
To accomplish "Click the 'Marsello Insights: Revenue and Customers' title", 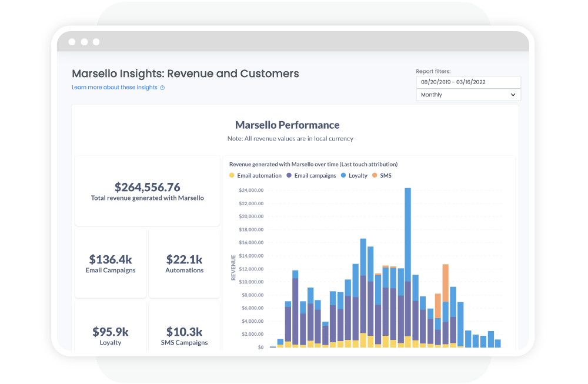I will tap(185, 74).
